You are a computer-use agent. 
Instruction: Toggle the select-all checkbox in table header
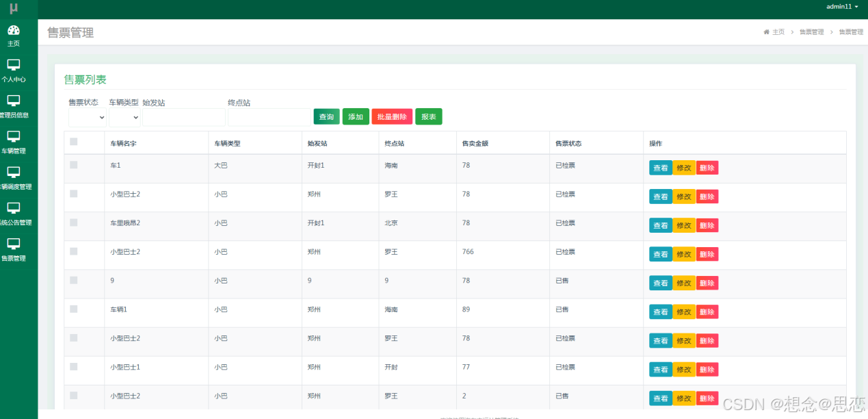point(74,142)
